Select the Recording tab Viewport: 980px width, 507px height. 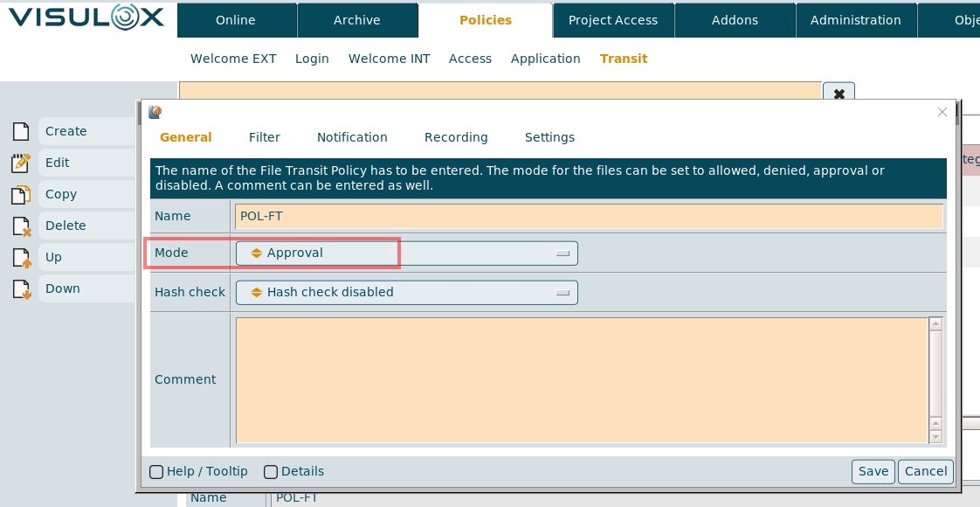456,137
